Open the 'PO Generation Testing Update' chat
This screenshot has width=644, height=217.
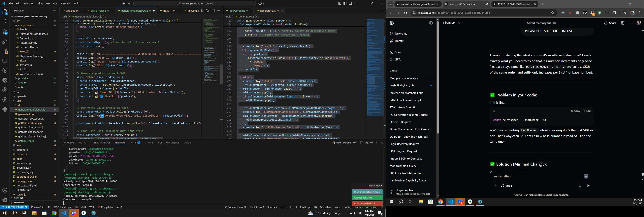tap(409, 115)
